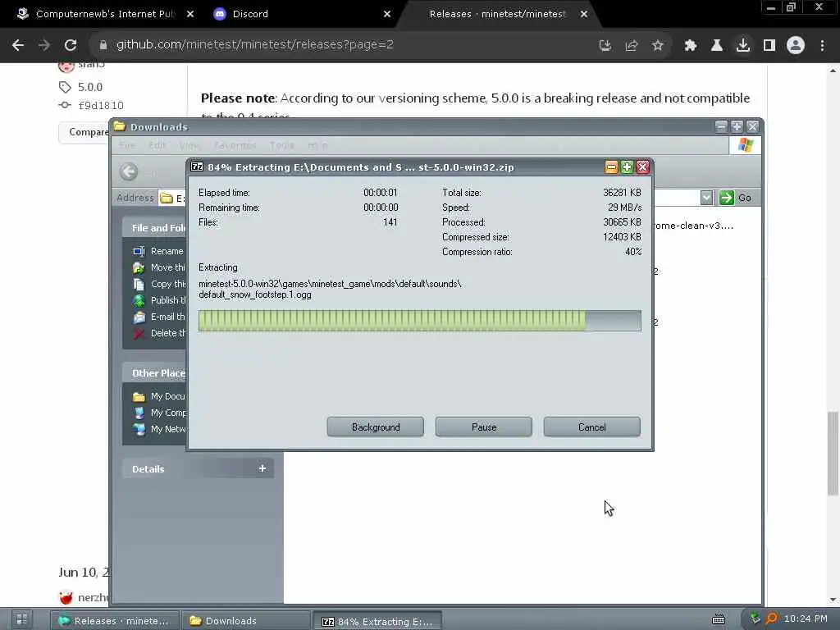The width and height of the screenshot is (840, 630).
Task: Click the browser back arrow
Action: 18,45
